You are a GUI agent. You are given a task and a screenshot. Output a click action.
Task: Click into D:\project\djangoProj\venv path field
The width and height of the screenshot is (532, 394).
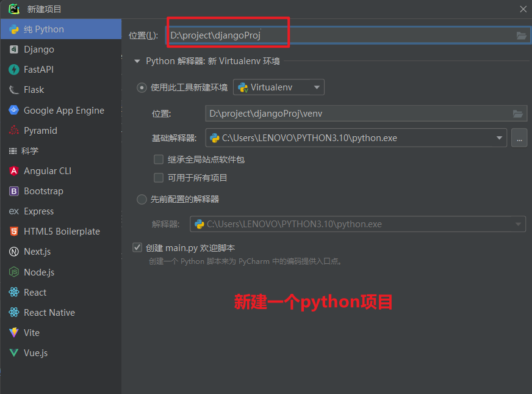(366, 114)
